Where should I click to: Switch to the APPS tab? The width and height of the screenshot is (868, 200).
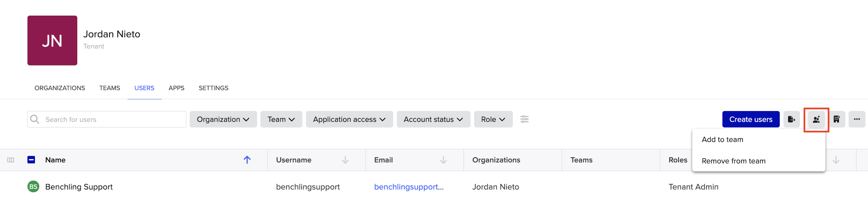click(176, 88)
